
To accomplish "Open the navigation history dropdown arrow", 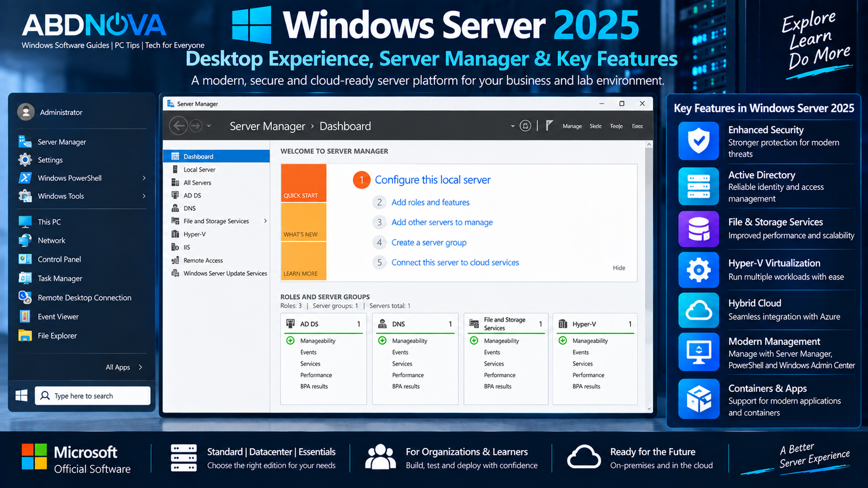I will 209,126.
